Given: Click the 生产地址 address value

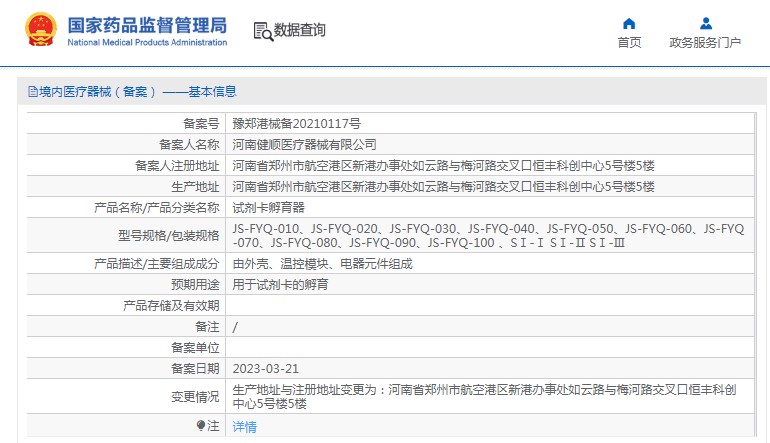Looking at the screenshot, I should (443, 187).
